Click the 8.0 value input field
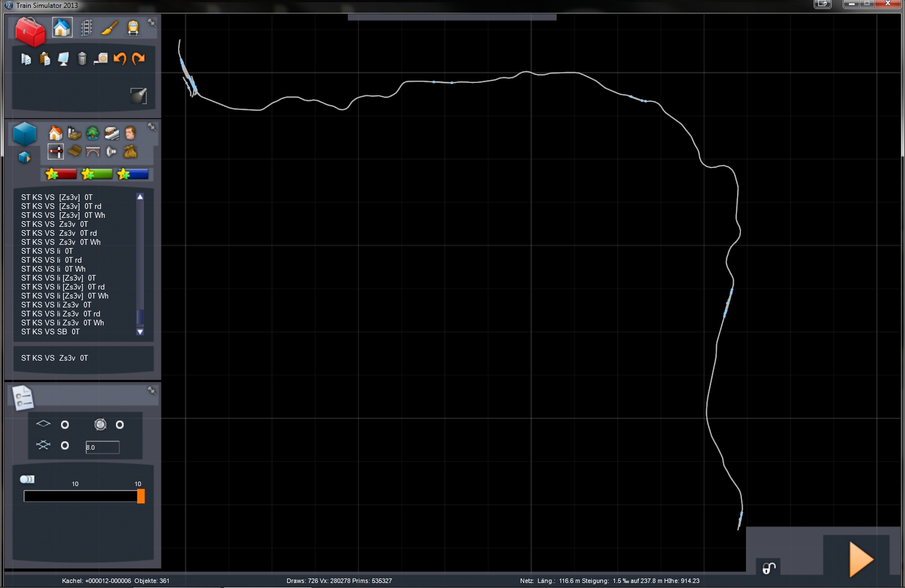 point(102,447)
